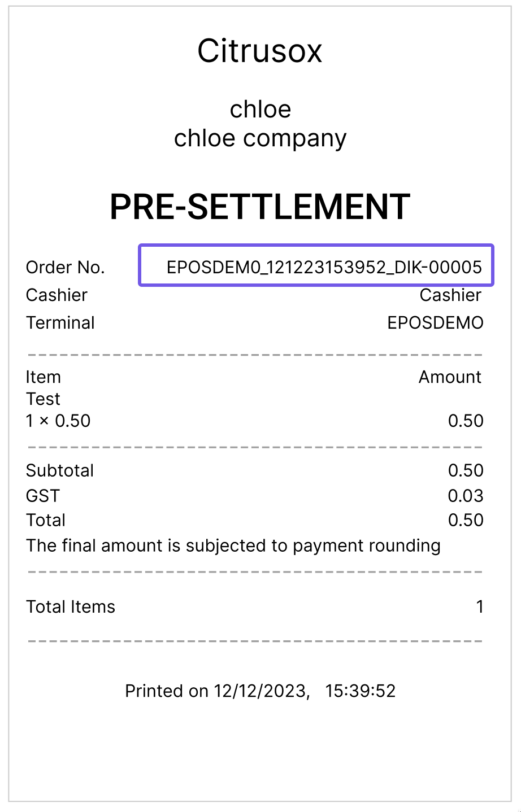Image resolution: width=521 pixels, height=812 pixels.
Task: Click the Order No. label
Action: (x=66, y=267)
